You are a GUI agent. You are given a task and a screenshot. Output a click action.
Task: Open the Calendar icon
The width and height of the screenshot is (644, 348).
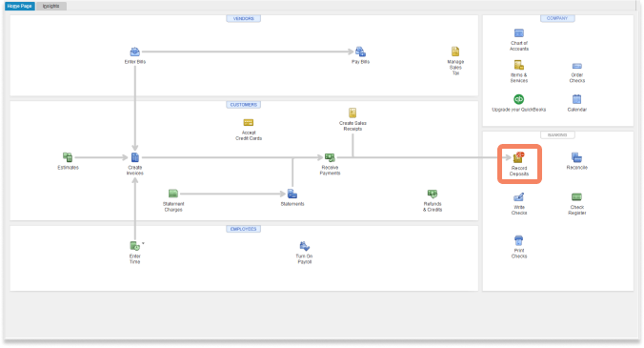(576, 99)
